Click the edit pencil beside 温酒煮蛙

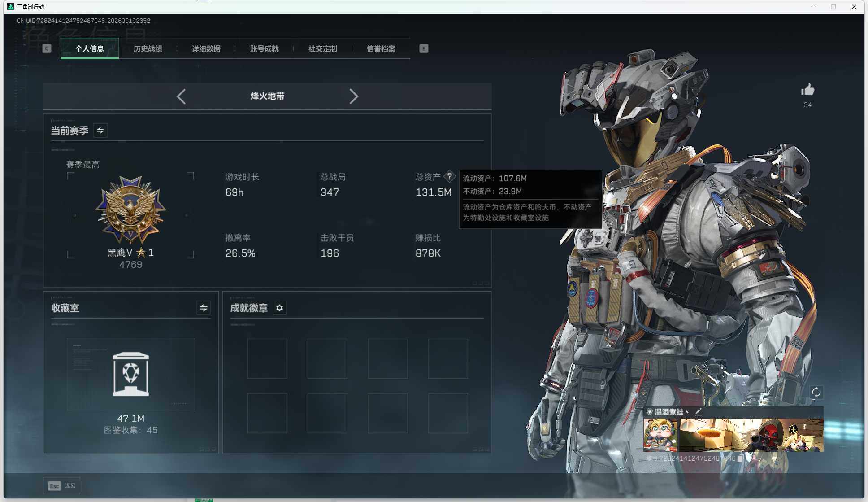[x=699, y=412]
